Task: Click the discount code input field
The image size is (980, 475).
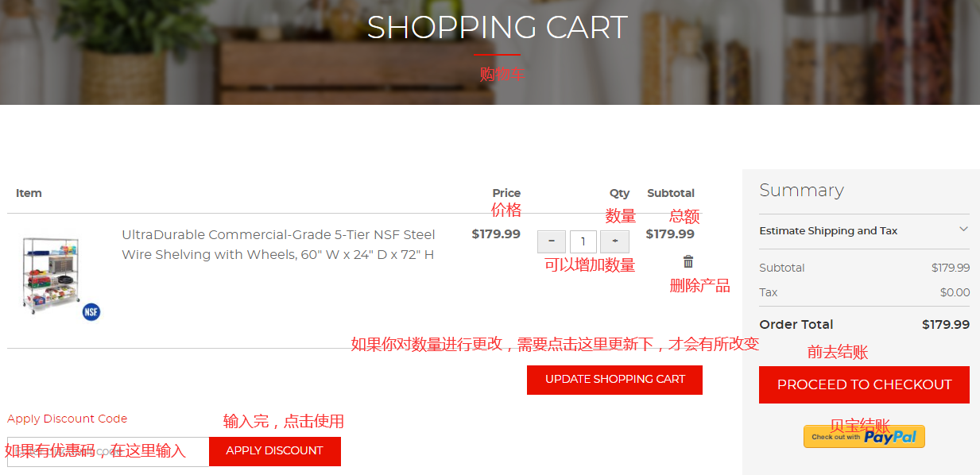Action: click(x=108, y=451)
